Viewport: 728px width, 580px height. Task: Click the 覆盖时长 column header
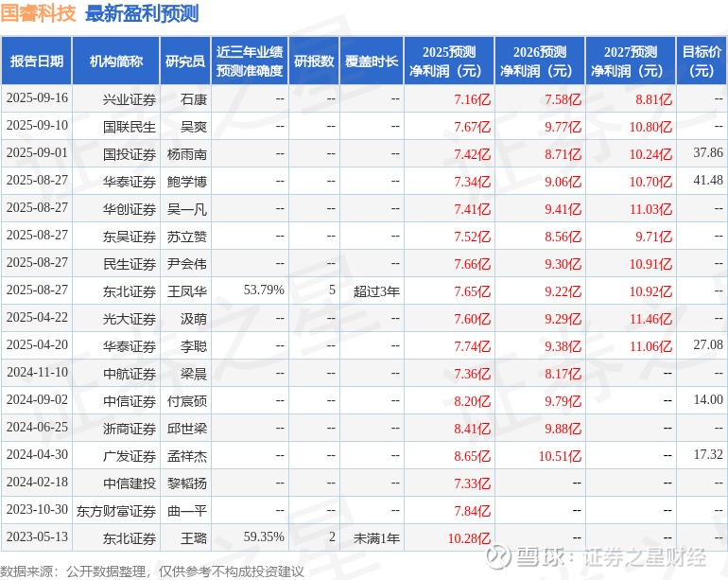click(372, 61)
